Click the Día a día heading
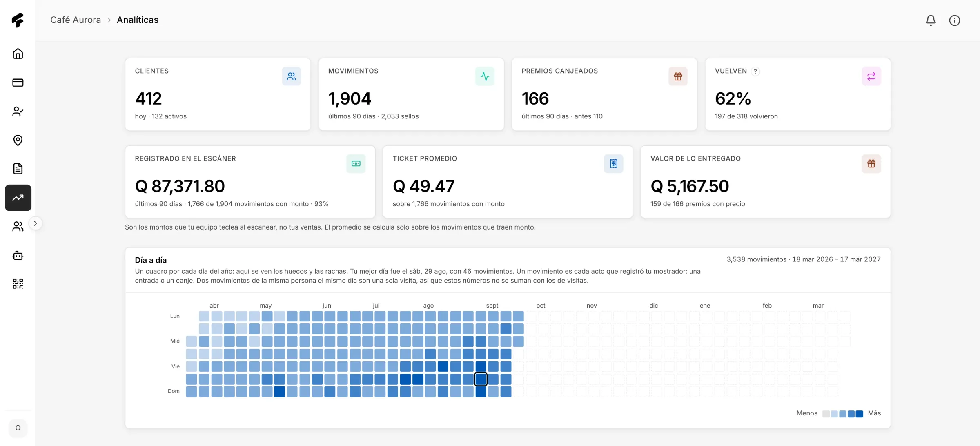 [x=151, y=260]
